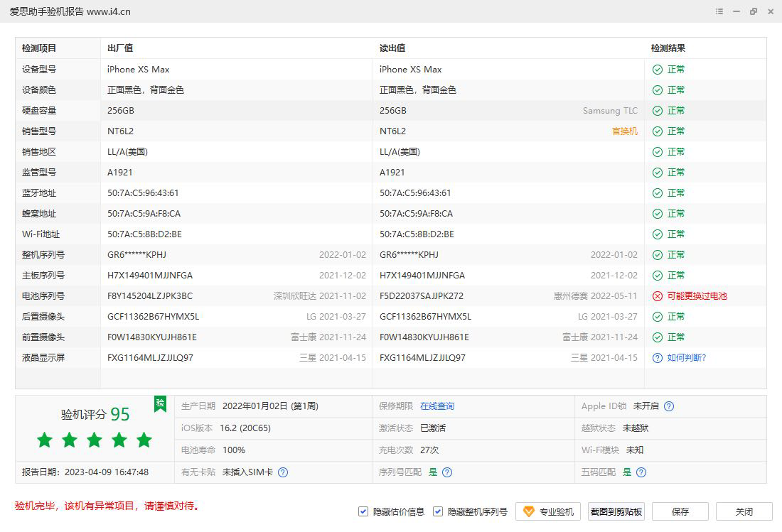Viewport: 782px width, 532px height.
Task: Click green check icon in 设备颜色 row
Action: pos(658,90)
